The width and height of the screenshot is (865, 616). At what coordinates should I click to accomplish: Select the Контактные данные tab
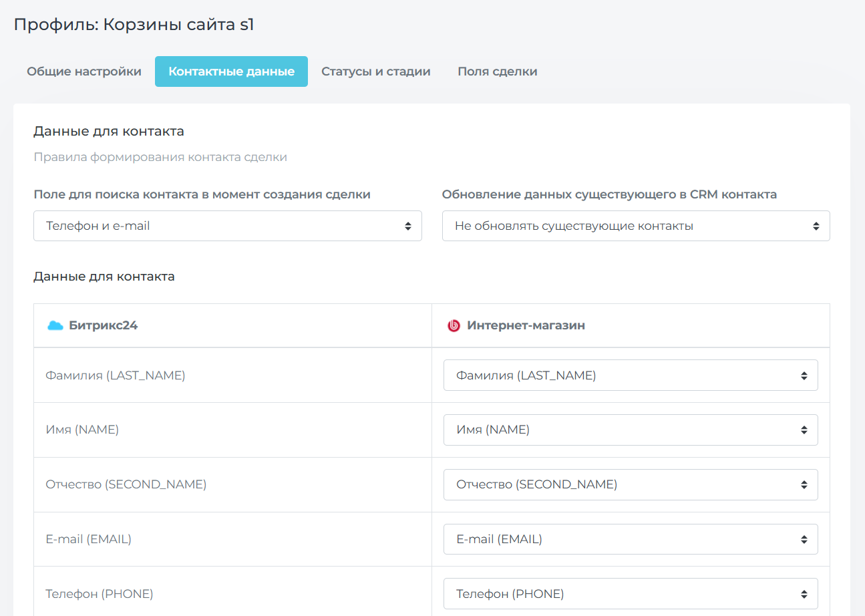click(231, 71)
